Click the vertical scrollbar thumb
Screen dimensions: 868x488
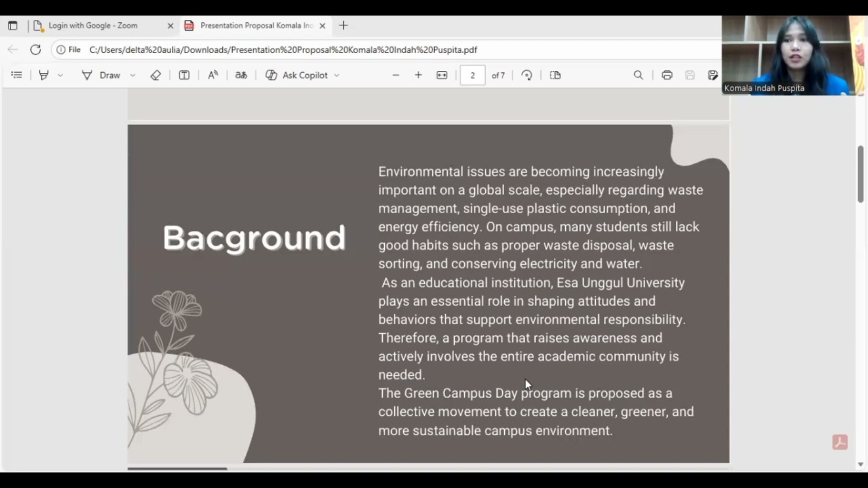click(x=861, y=174)
